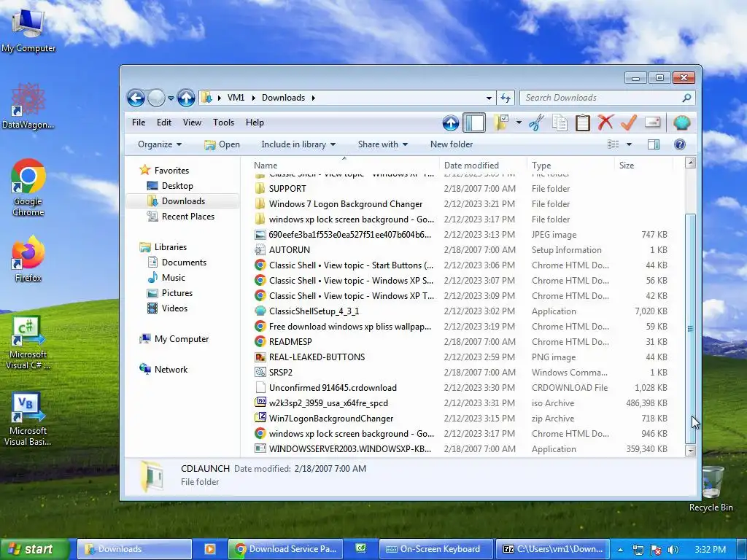Image resolution: width=747 pixels, height=560 pixels.
Task: Select Win7LogonBackgroundChanger zip archive
Action: pyautogui.click(x=331, y=419)
